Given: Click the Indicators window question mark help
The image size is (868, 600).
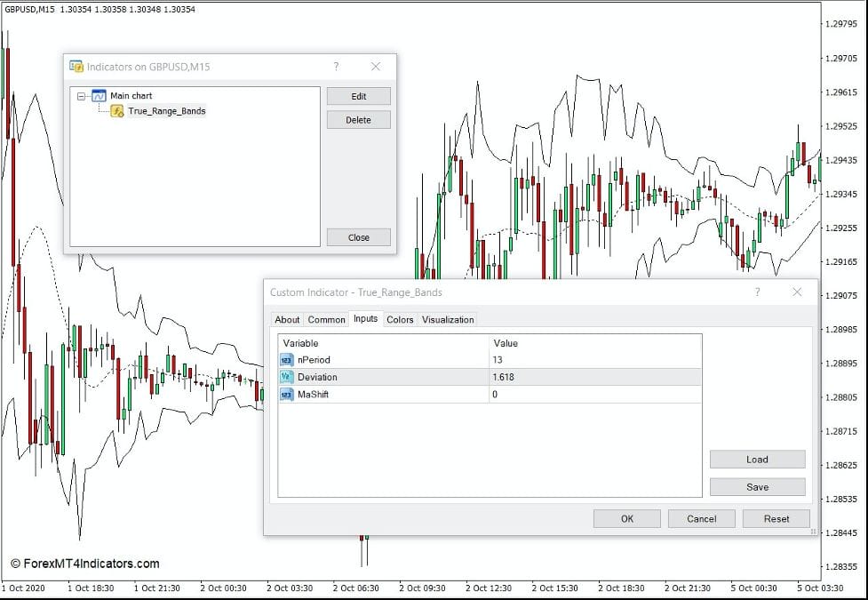Looking at the screenshot, I should [x=336, y=65].
